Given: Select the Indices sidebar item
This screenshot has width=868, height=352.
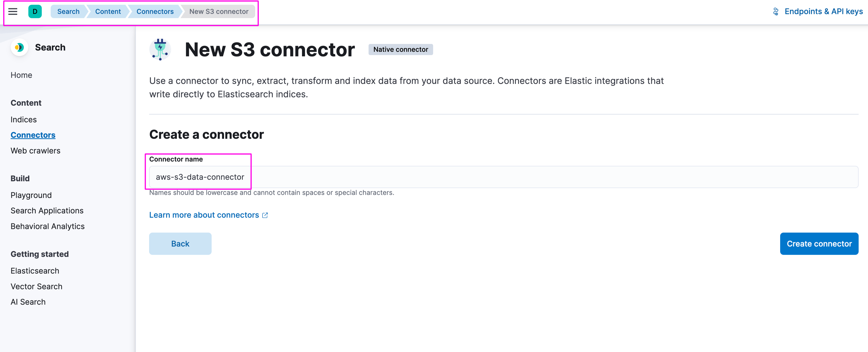Looking at the screenshot, I should (23, 119).
